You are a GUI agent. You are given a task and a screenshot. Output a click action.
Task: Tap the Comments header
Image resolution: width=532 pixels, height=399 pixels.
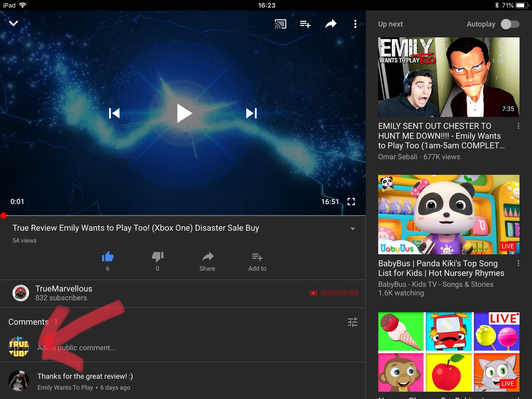tap(28, 322)
